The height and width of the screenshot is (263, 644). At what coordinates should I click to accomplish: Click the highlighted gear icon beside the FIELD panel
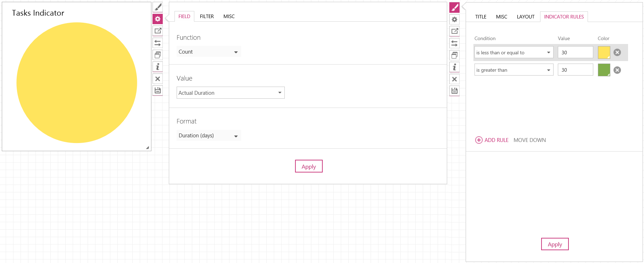158,19
